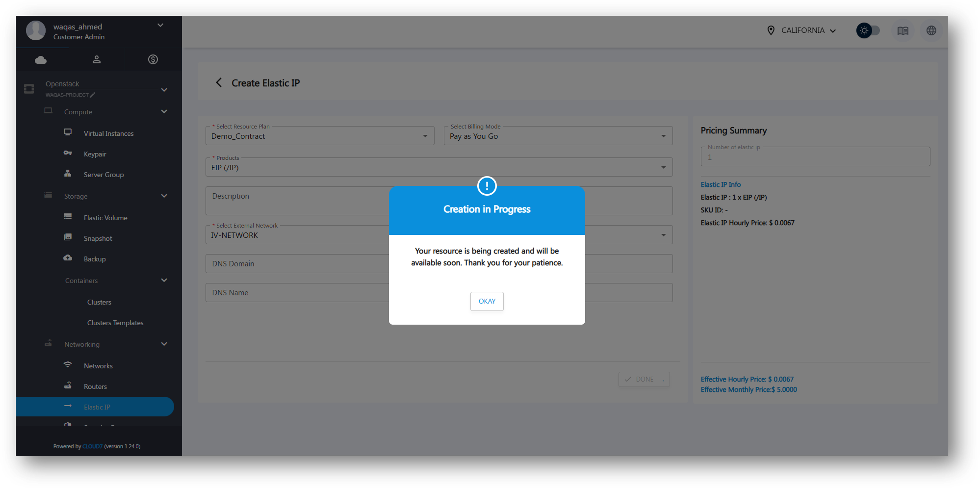Image resolution: width=980 pixels, height=488 pixels.
Task: Open the Select Billing Mode dropdown
Action: point(558,136)
